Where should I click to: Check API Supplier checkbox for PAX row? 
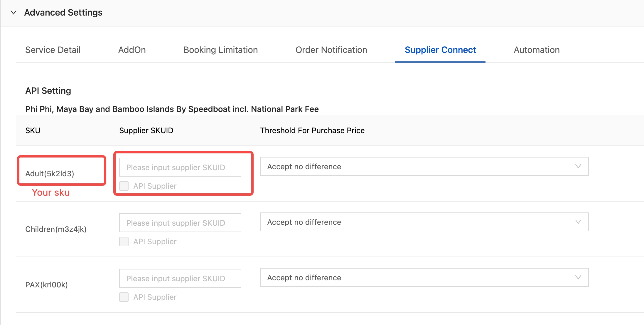coord(124,297)
